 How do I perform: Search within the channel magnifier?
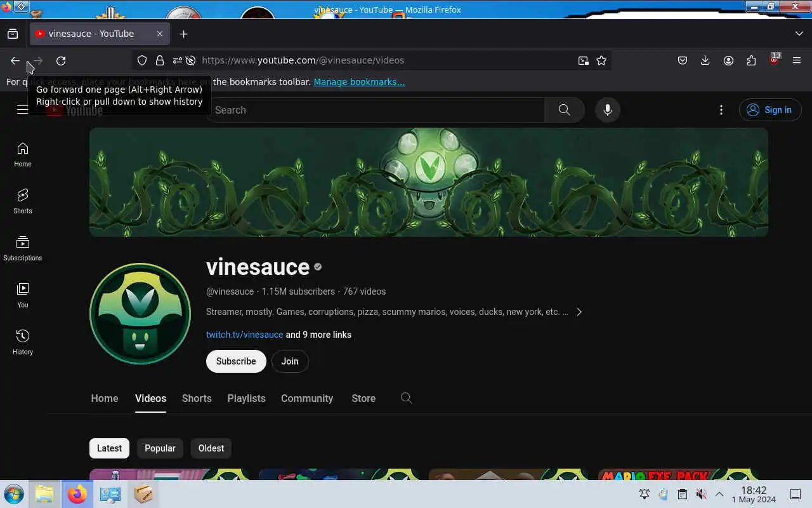[x=407, y=398]
